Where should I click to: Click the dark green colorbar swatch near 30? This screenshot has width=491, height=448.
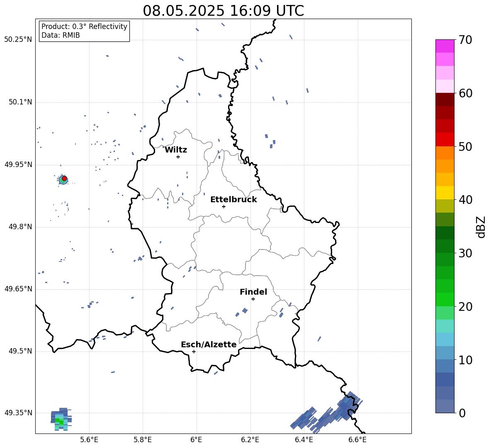point(445,246)
